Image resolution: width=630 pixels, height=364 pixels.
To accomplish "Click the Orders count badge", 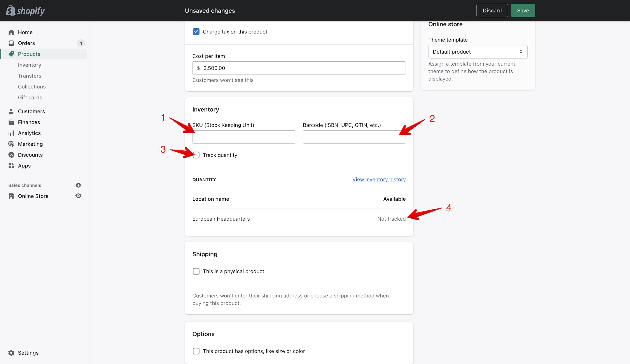I will coord(81,43).
